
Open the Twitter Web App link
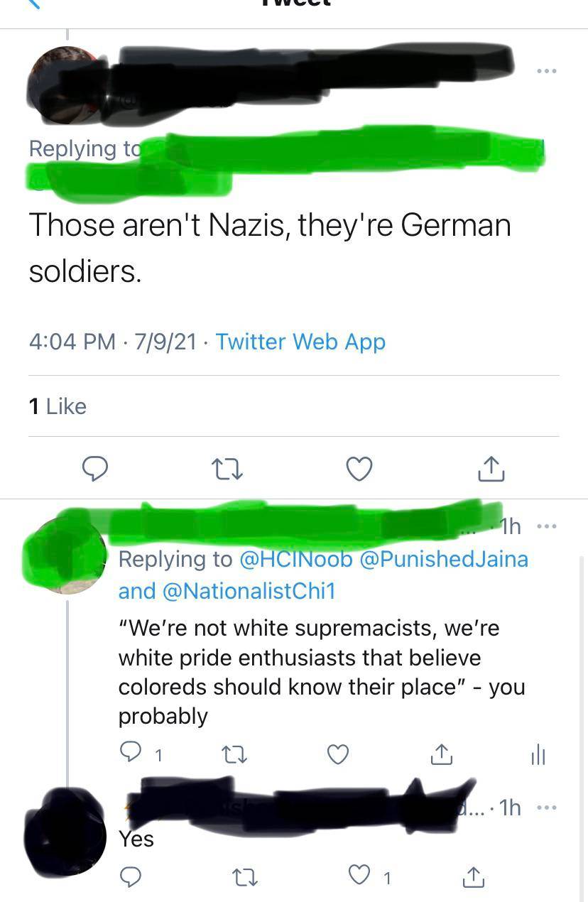pos(300,342)
